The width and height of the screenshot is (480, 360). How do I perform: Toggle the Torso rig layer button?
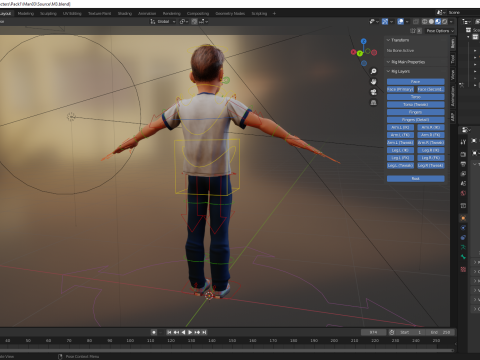click(x=416, y=97)
